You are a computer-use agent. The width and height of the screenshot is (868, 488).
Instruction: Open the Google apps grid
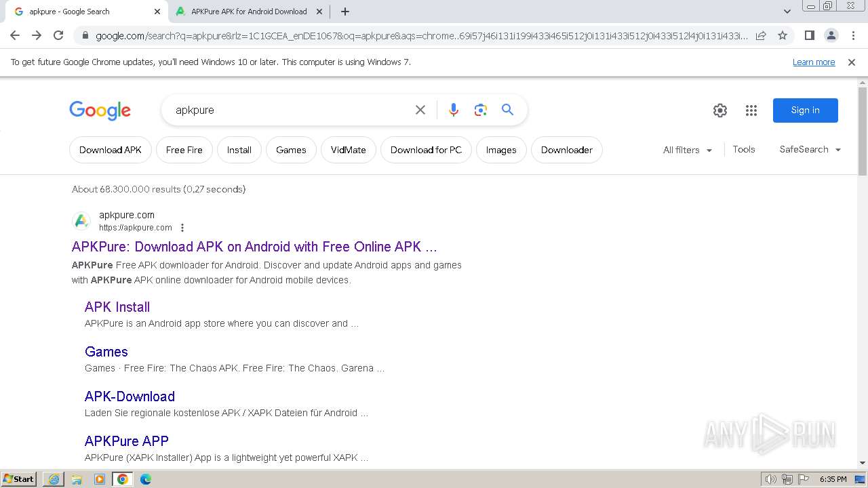click(751, 110)
